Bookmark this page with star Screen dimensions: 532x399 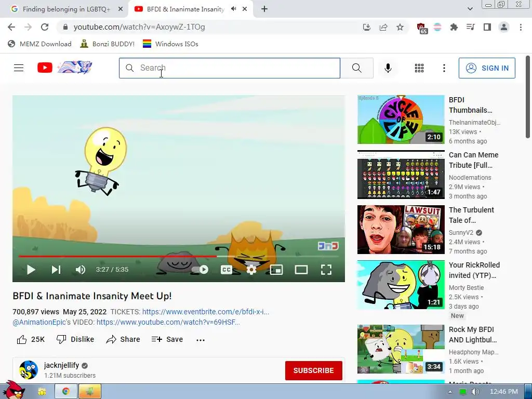click(x=400, y=27)
